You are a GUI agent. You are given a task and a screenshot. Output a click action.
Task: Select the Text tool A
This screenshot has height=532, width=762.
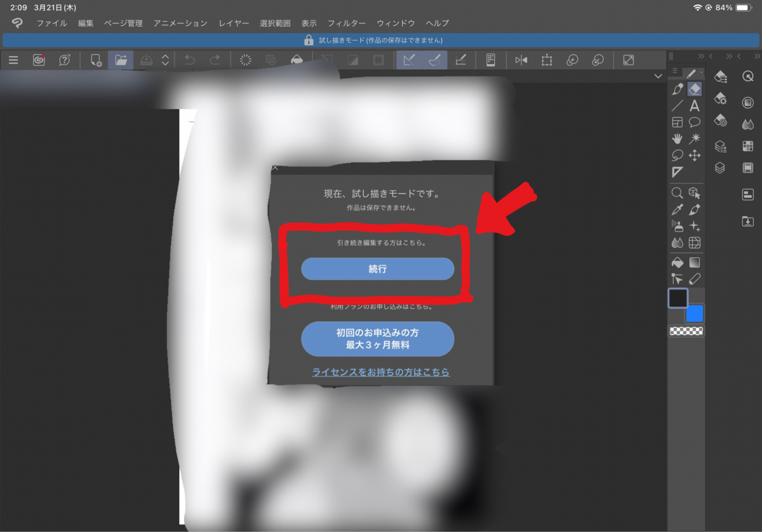[x=695, y=105]
